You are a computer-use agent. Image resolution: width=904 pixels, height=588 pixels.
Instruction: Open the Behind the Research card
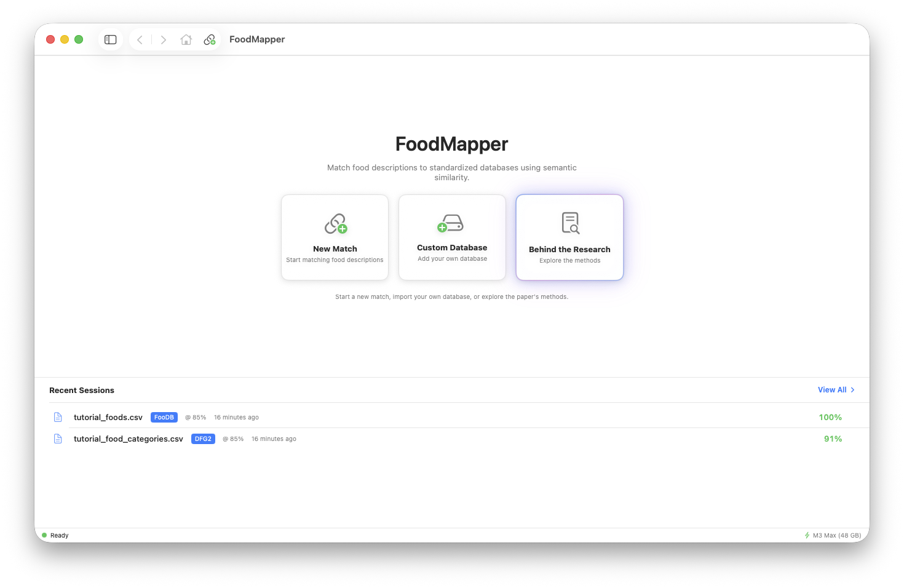[x=569, y=237]
